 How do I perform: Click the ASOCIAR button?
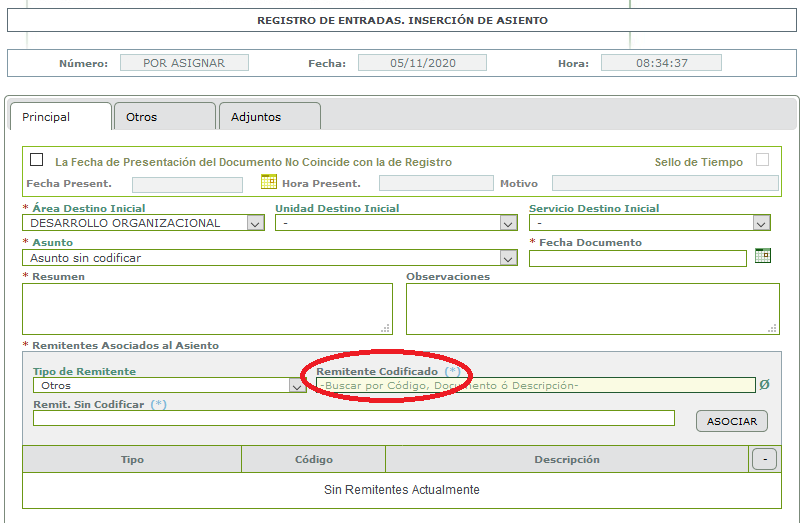tap(732, 421)
